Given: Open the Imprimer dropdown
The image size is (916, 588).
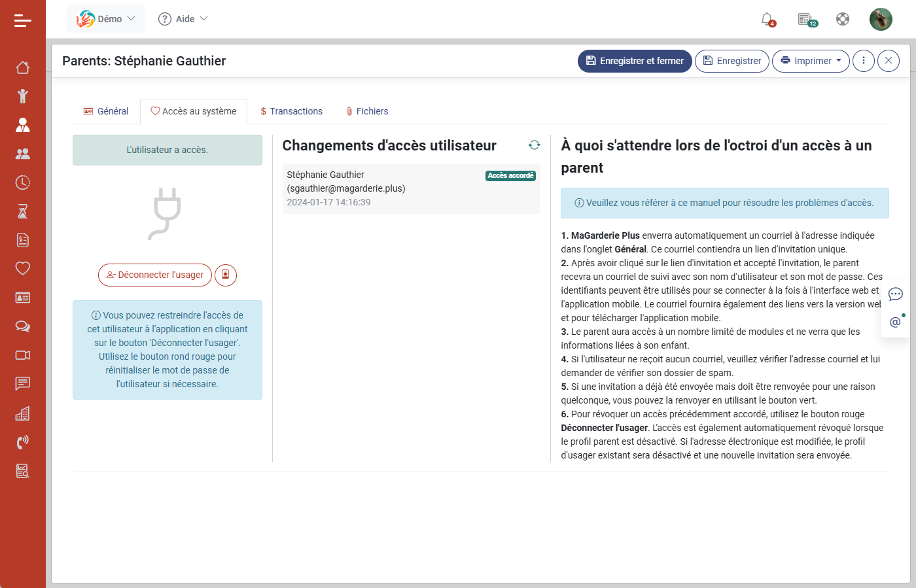Looking at the screenshot, I should point(811,61).
